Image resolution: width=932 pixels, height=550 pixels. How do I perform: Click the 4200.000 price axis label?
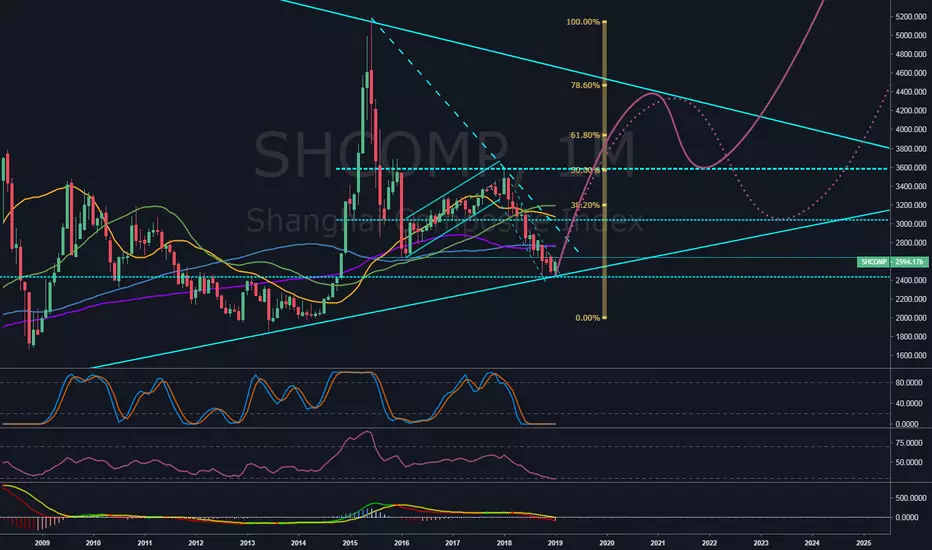click(911, 111)
